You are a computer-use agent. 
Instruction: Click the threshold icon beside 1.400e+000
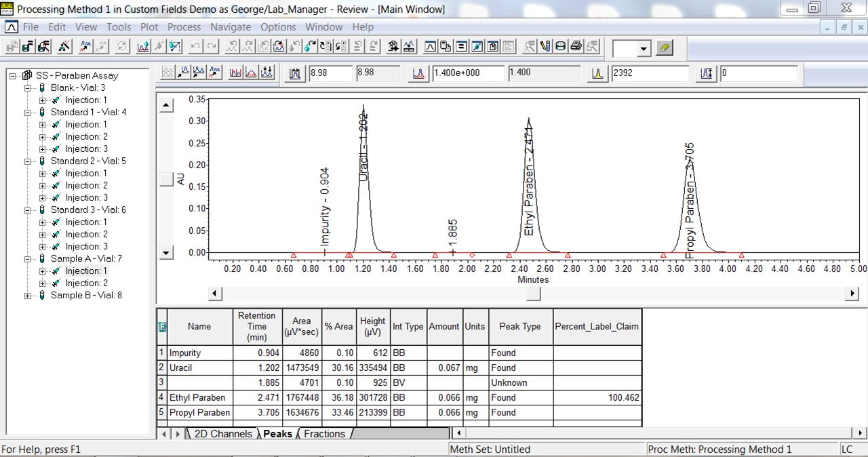tap(418, 73)
